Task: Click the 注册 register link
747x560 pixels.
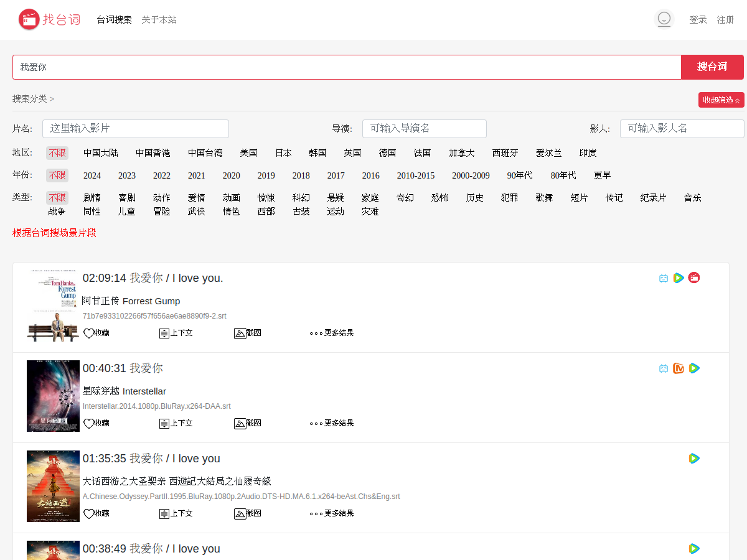Action: tap(725, 20)
